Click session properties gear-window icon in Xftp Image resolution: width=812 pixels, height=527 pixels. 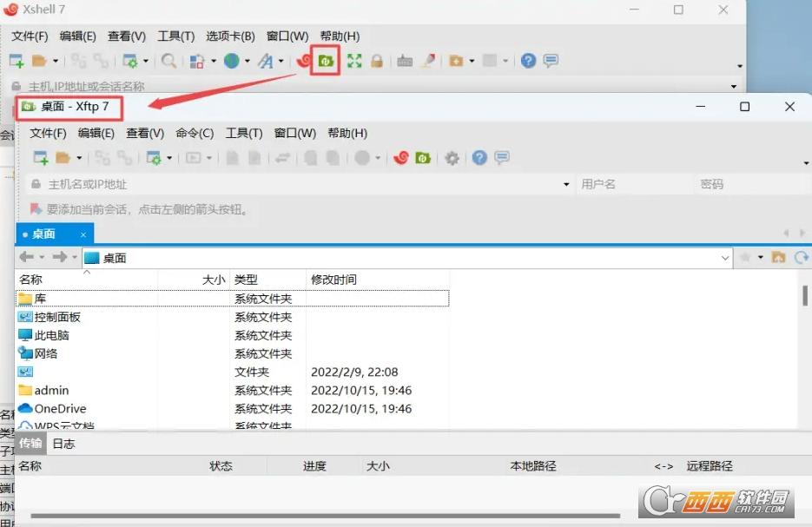pos(154,158)
